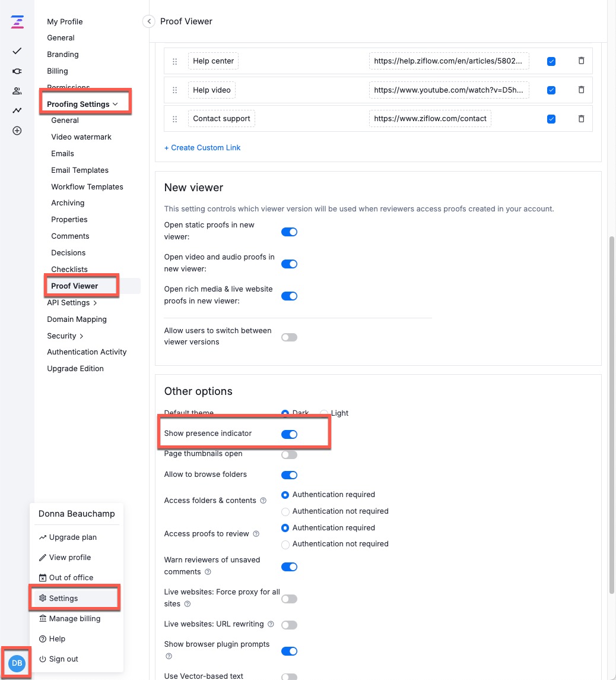Screen dimensions: 616x680
Task: Click the back arrow beside Proof Viewer title
Action: coord(148,21)
